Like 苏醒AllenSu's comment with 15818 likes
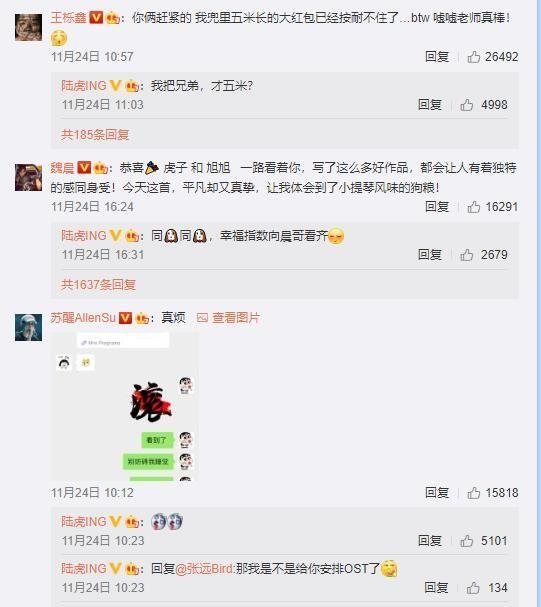 pos(474,493)
